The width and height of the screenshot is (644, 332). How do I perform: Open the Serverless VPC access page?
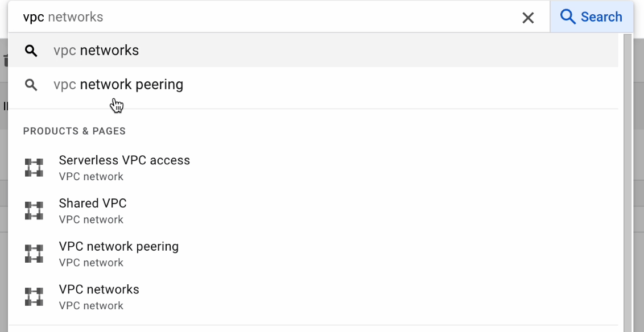(x=125, y=160)
